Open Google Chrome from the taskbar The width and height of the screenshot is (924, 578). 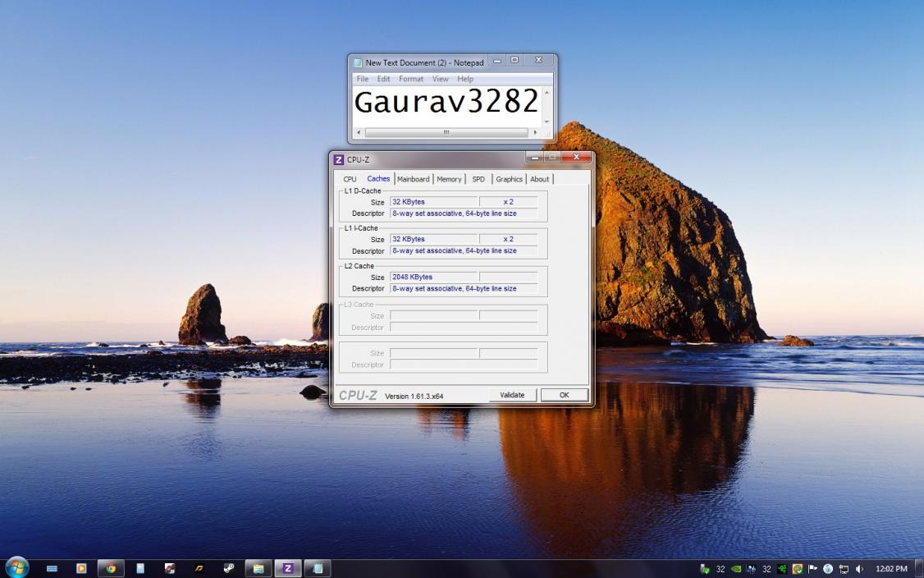coord(111,569)
